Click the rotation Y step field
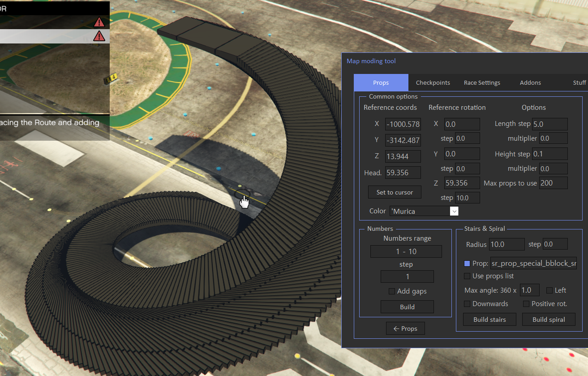 (x=468, y=169)
